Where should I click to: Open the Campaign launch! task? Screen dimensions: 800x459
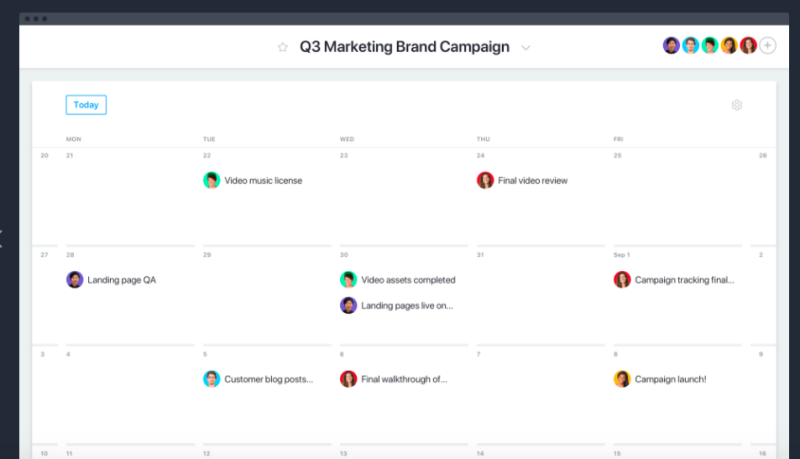(670, 379)
